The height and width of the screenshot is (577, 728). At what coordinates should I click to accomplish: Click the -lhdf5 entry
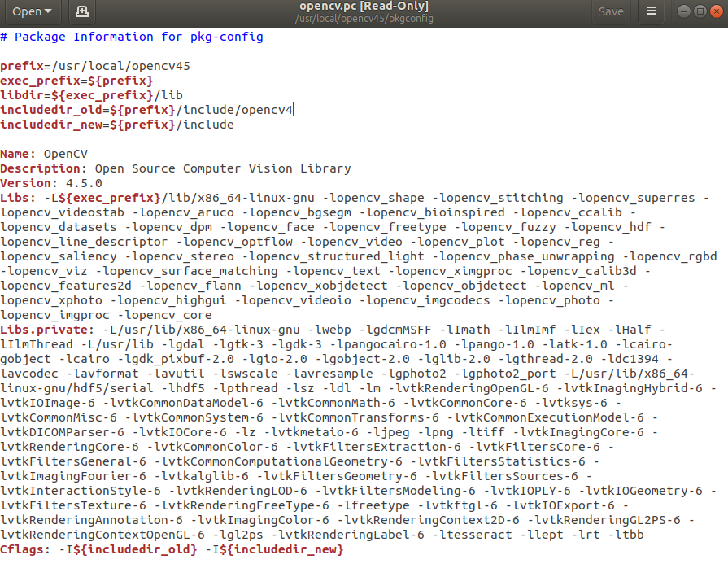(x=183, y=388)
